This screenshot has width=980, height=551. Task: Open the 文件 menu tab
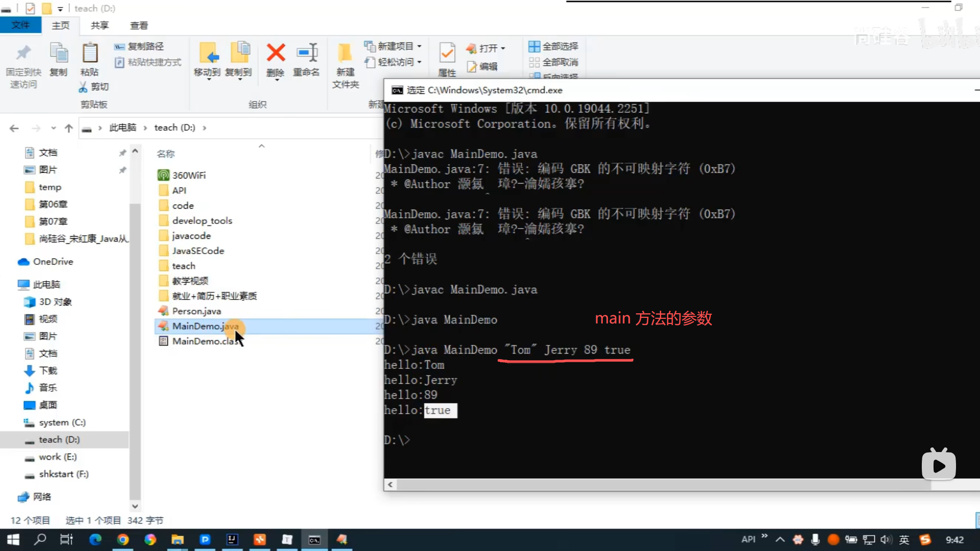pos(20,26)
